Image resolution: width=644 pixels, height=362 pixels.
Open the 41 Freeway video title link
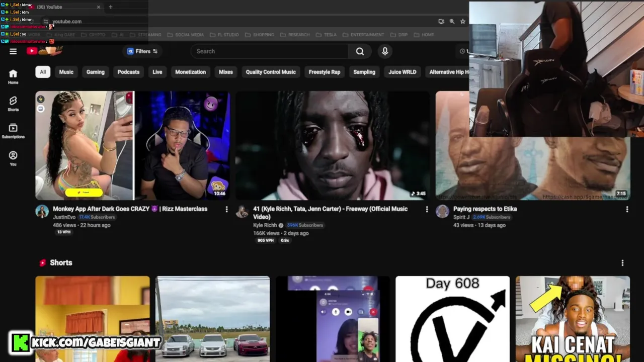(x=331, y=213)
